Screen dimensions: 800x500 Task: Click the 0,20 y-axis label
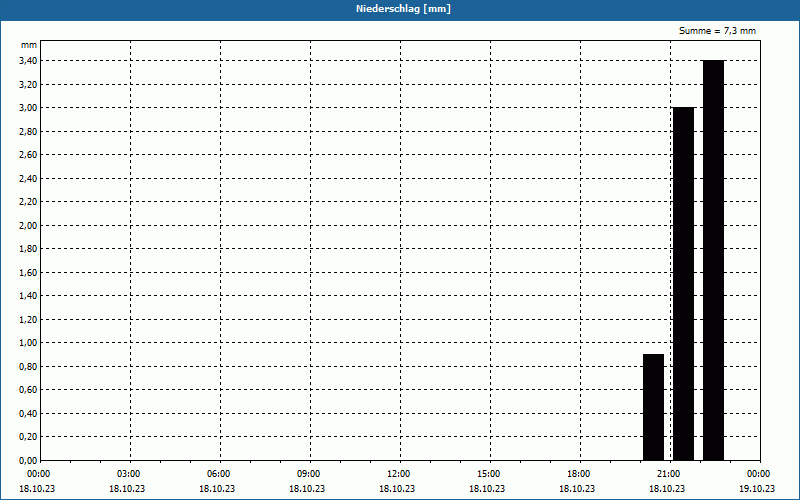pos(28,437)
